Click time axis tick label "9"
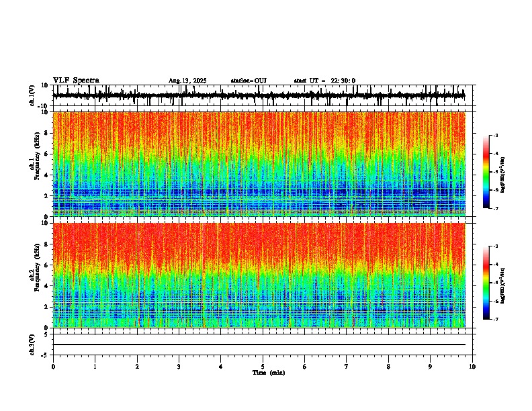The image size is (532, 411). click(430, 367)
